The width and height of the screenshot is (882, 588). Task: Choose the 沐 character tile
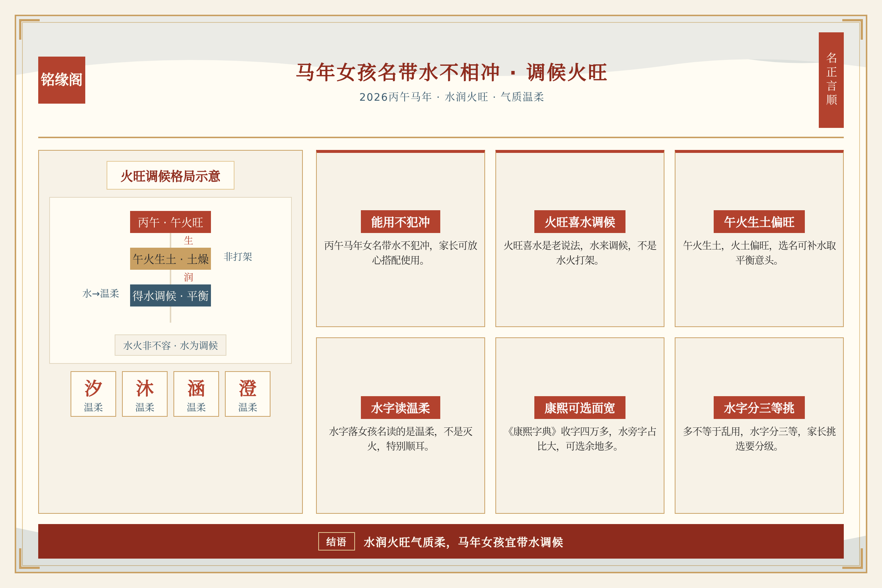(145, 394)
